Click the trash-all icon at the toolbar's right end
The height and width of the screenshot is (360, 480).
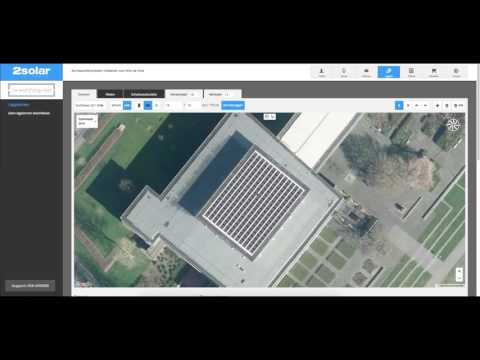[459, 106]
